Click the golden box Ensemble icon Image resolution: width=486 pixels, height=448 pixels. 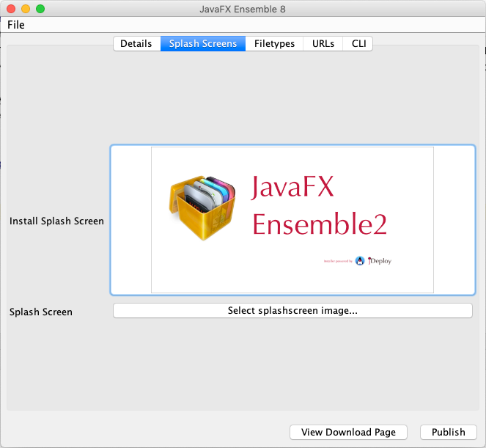[x=202, y=208]
